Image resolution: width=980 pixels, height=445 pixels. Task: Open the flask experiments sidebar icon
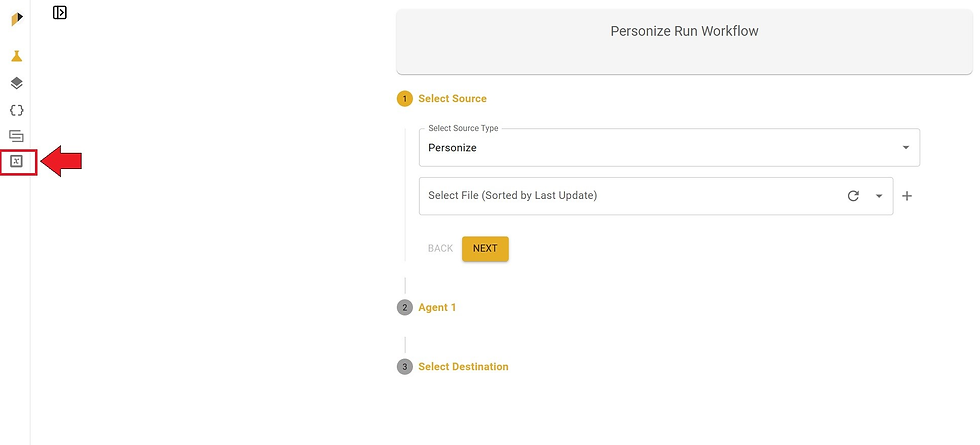[x=17, y=56]
